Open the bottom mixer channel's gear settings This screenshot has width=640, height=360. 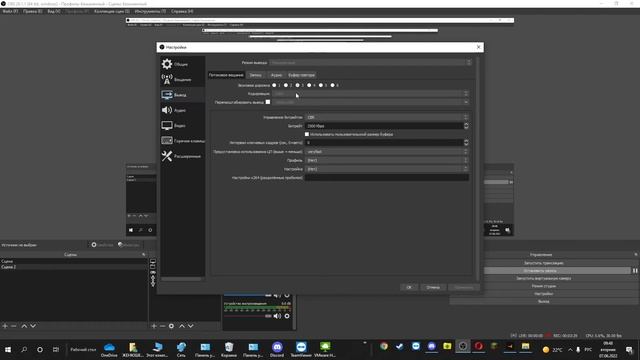287,316
